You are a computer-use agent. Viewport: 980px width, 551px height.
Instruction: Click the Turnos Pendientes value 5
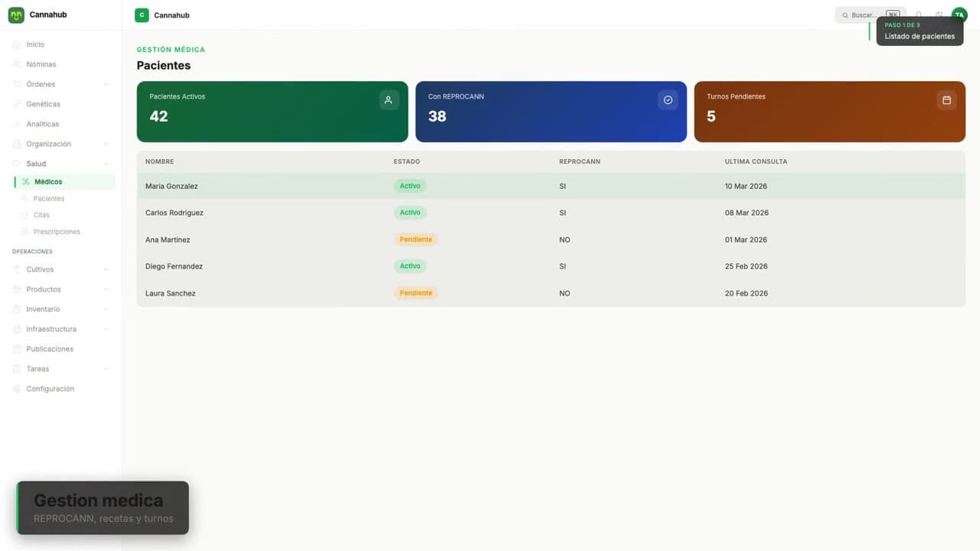[711, 116]
